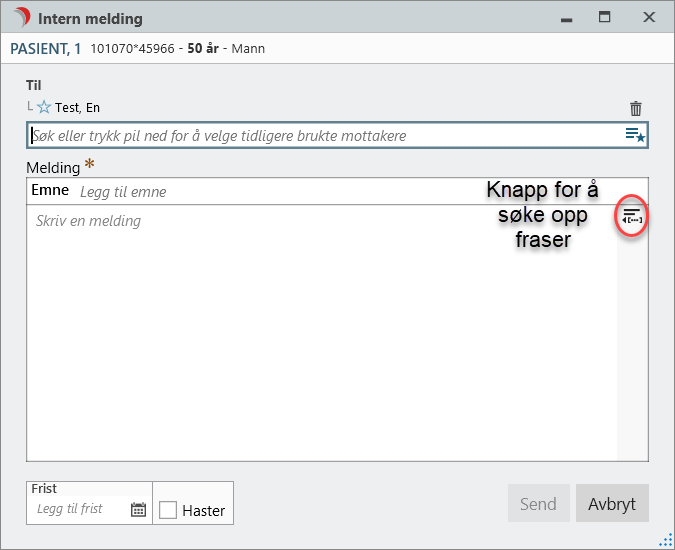Click the patient ID number 101070*45966
This screenshot has height=550, width=675.
click(134, 48)
